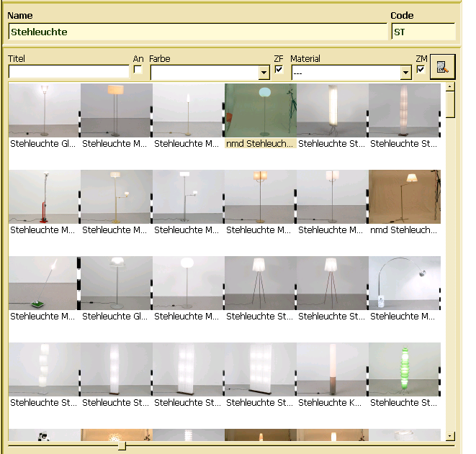Toggle the ZM checkbox
This screenshot has height=454, width=476.
tap(421, 70)
